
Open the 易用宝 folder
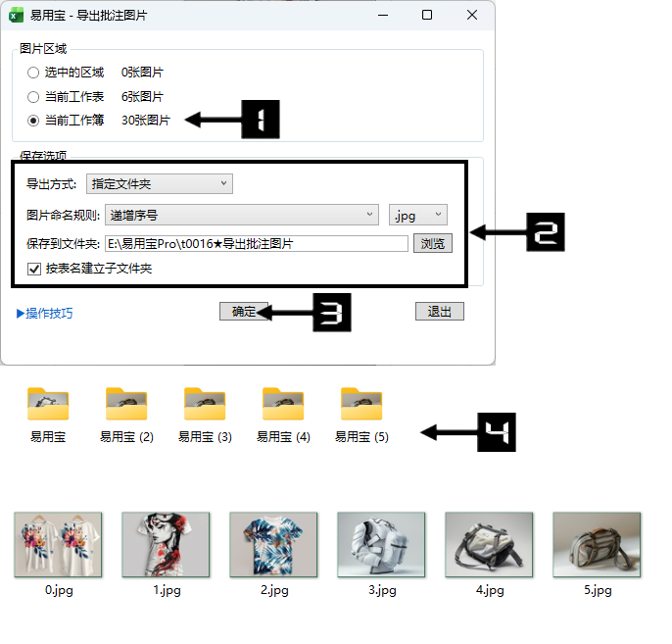click(48, 405)
